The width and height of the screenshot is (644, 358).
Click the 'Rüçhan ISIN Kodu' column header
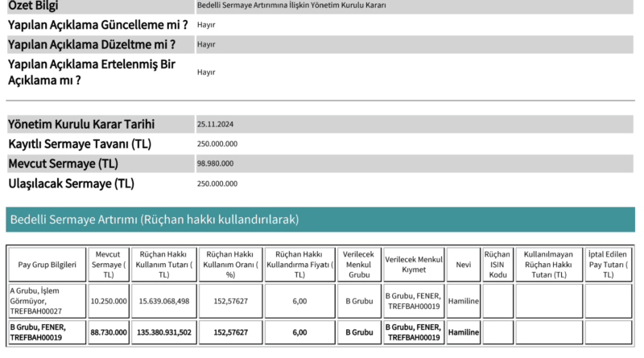pyautogui.click(x=497, y=265)
